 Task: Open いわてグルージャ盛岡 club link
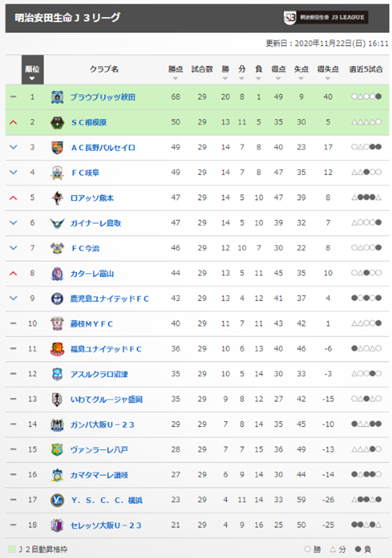106,399
